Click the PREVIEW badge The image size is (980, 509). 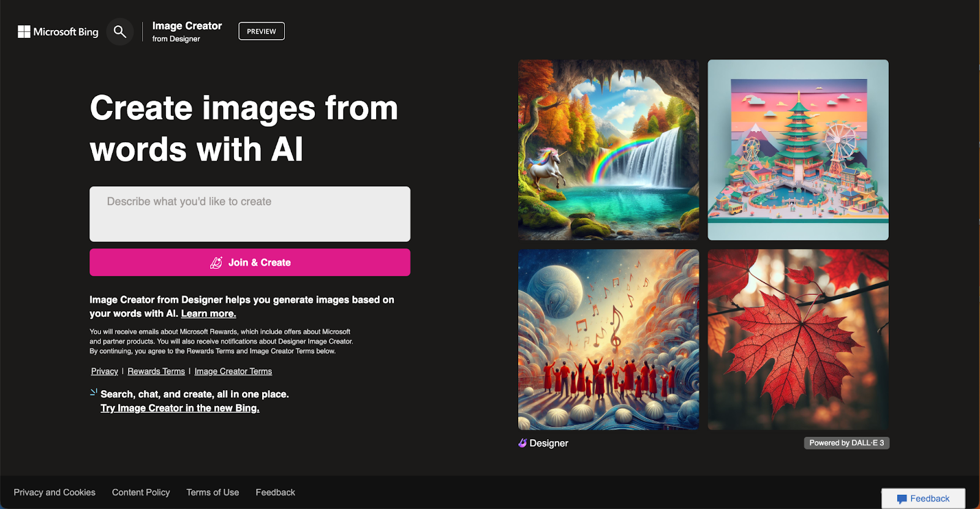[x=262, y=31]
